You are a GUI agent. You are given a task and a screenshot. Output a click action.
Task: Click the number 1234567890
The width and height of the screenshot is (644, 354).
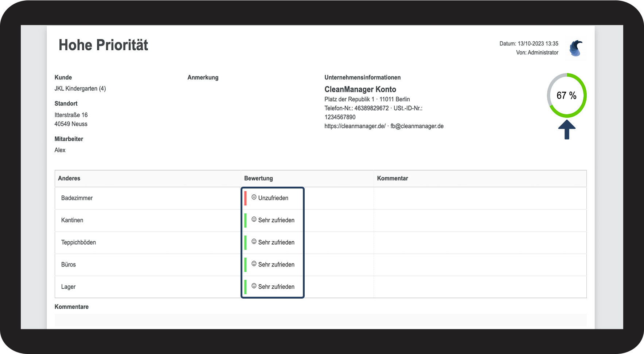coord(340,117)
